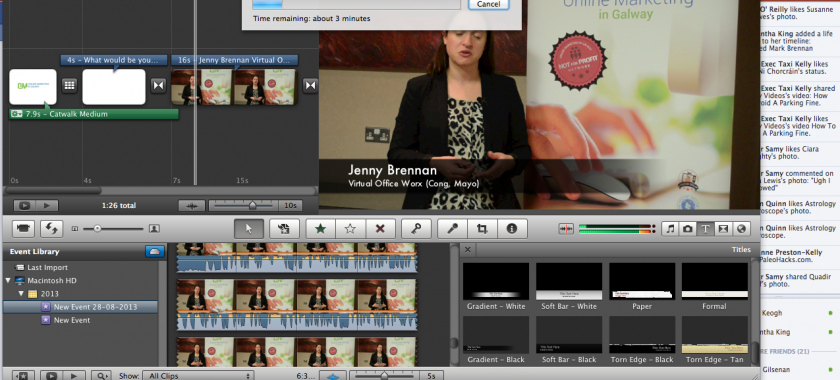Screen dimensions: 840x380
Task: Close the Titles browser panel
Action: pos(468,250)
